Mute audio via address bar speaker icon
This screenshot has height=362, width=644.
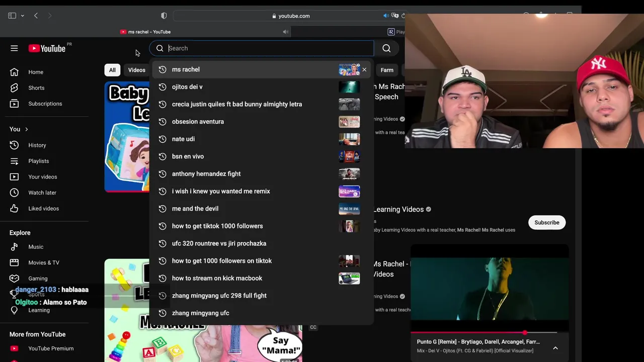pyautogui.click(x=386, y=16)
